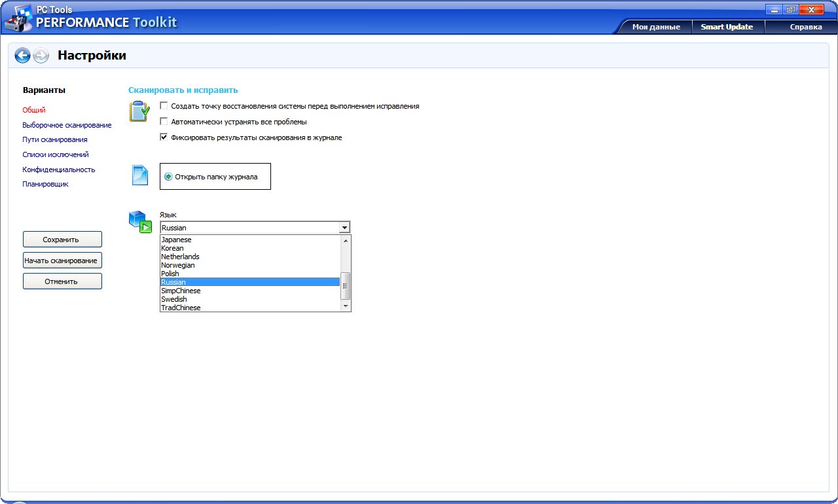Screen dimensions: 838x504
Task: Click the Отменить button
Action: pos(62,281)
